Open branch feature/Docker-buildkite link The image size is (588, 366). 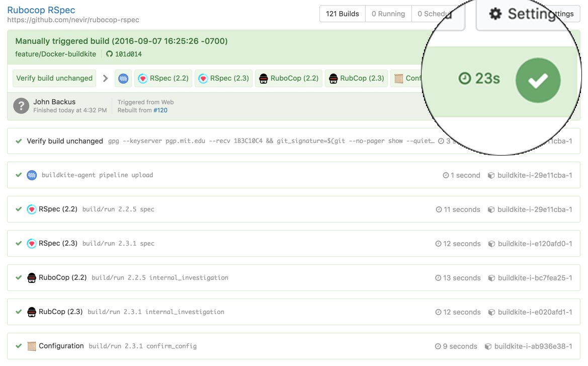point(55,54)
